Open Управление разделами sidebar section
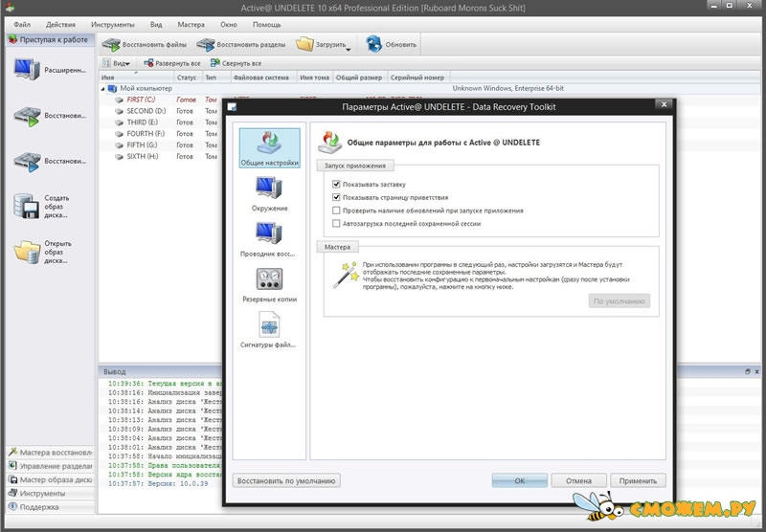The image size is (766, 532). click(x=51, y=466)
